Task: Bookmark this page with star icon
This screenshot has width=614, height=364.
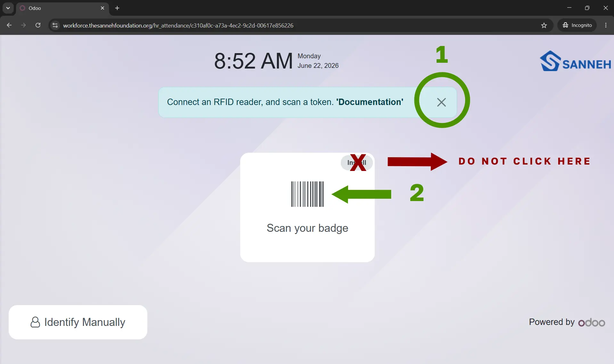Action: click(544, 25)
